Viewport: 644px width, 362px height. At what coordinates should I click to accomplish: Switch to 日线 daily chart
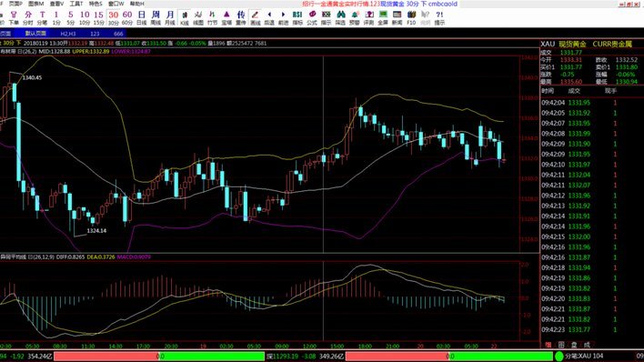coord(141,18)
